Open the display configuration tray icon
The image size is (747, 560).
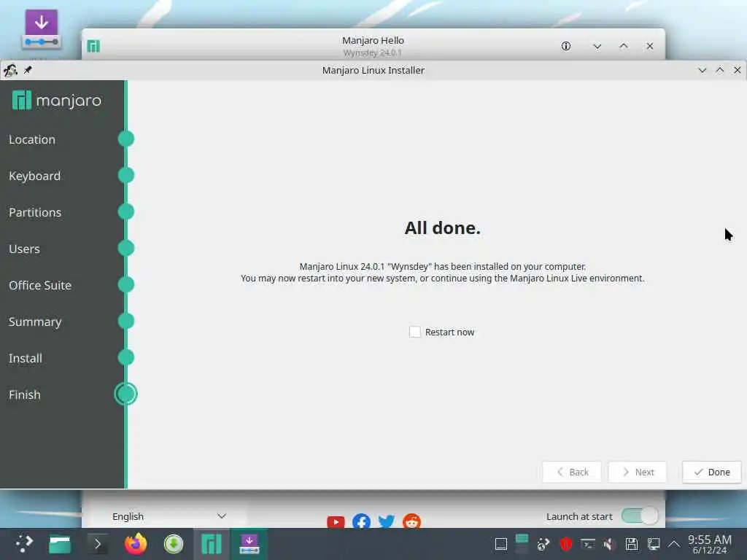point(653,544)
